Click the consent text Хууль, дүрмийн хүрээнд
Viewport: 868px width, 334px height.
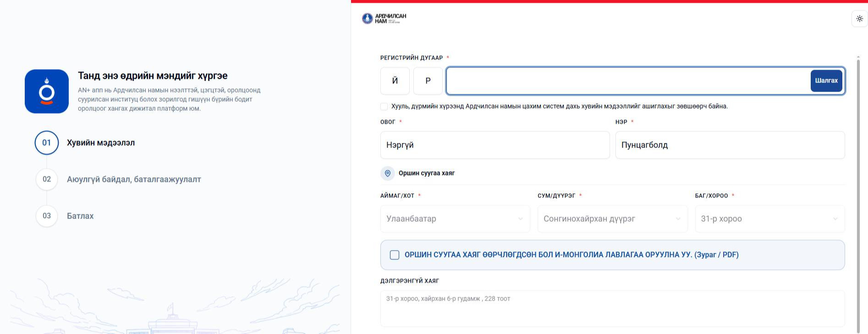[x=560, y=106]
